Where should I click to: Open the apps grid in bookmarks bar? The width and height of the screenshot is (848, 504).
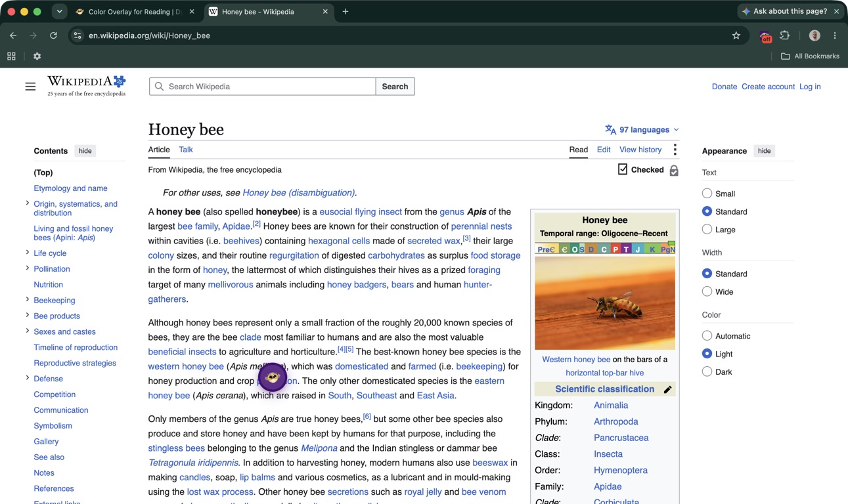click(11, 56)
